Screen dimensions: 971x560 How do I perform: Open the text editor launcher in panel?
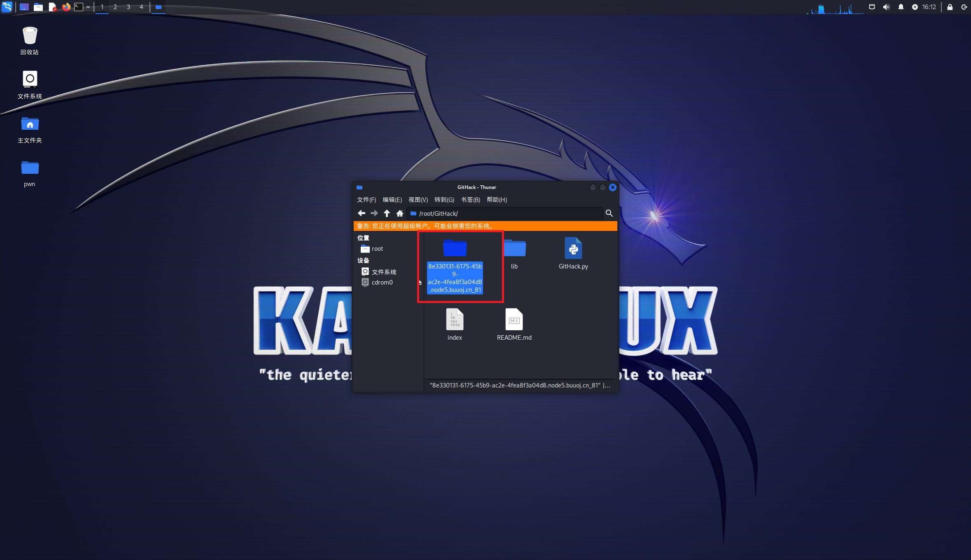52,7
